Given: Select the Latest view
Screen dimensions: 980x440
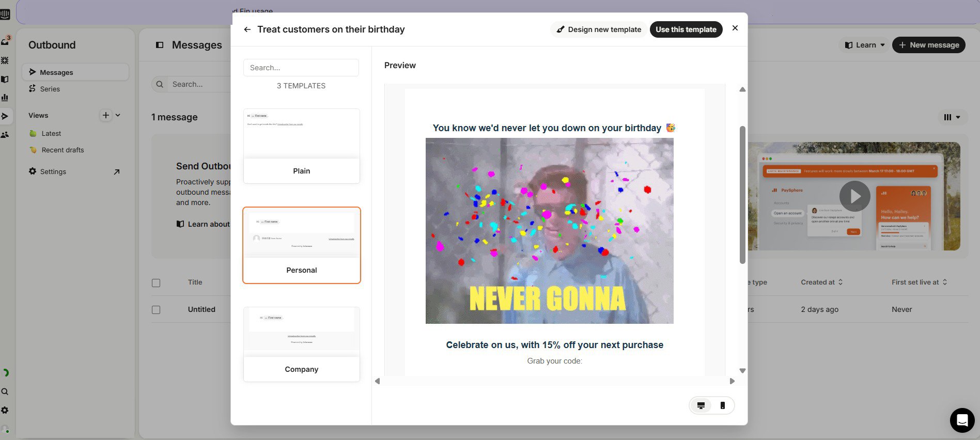Looking at the screenshot, I should [51, 133].
